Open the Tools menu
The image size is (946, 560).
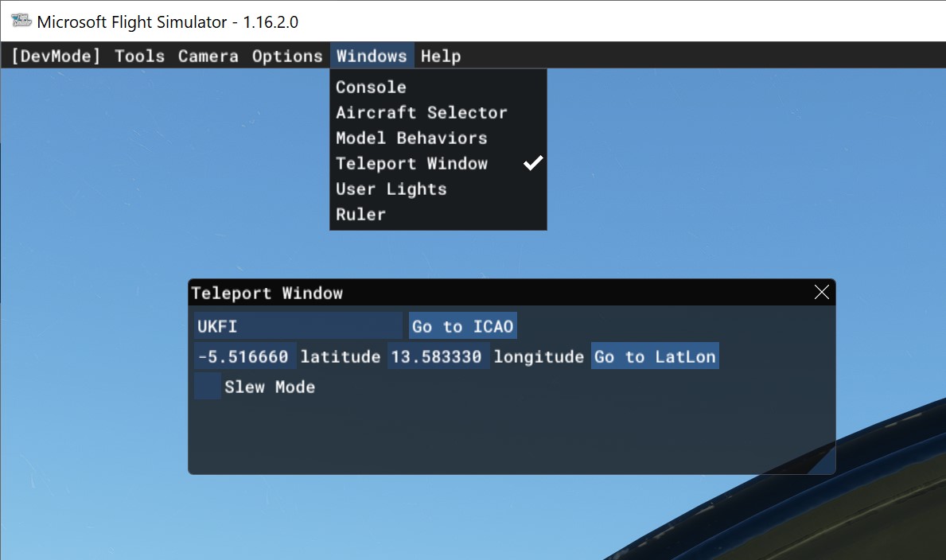tap(139, 56)
